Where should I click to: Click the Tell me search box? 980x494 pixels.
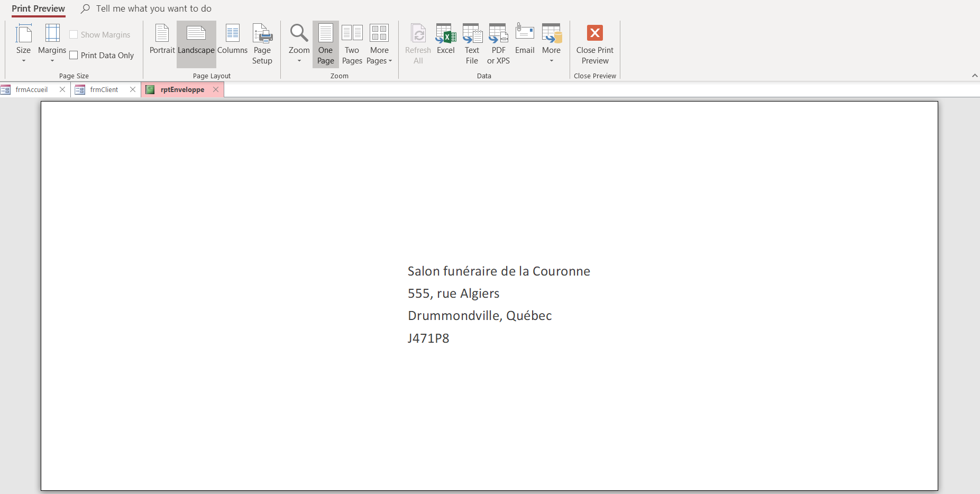[x=153, y=9]
